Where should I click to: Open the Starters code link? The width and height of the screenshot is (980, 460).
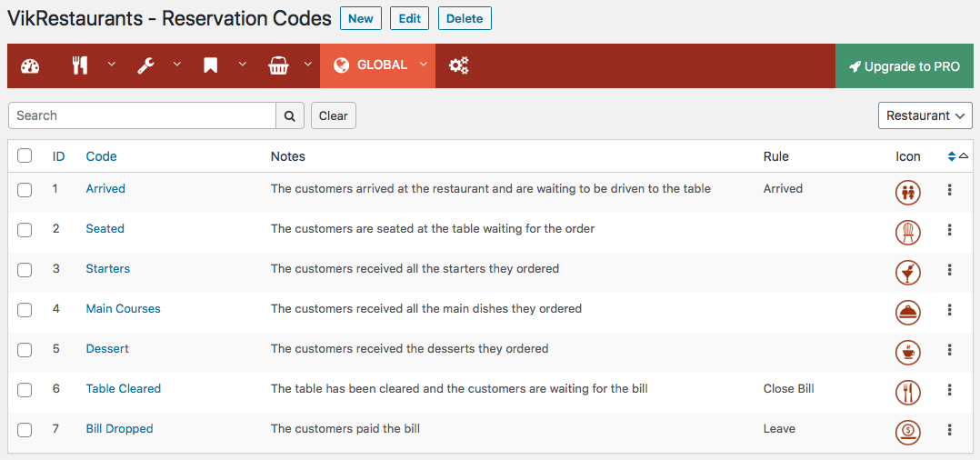coord(108,268)
